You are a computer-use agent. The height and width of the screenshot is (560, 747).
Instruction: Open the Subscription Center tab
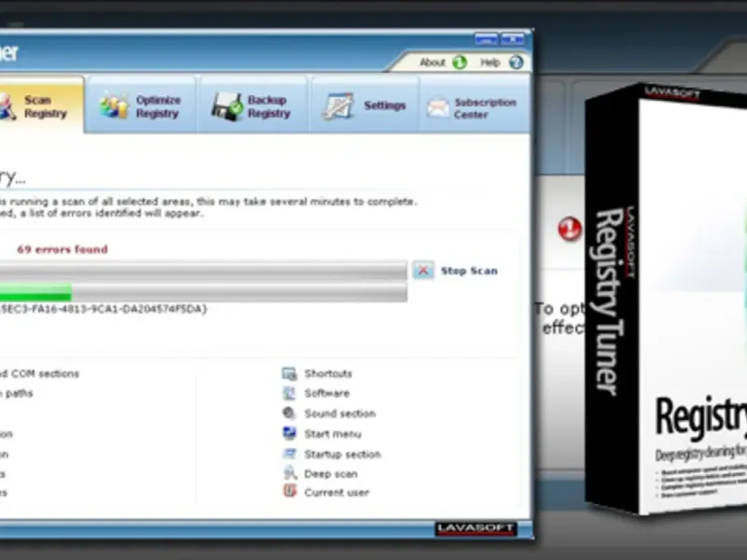click(x=474, y=106)
